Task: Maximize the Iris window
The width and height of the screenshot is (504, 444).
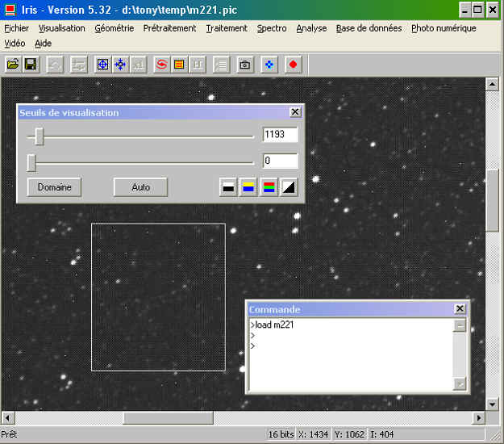Action: coord(477,10)
